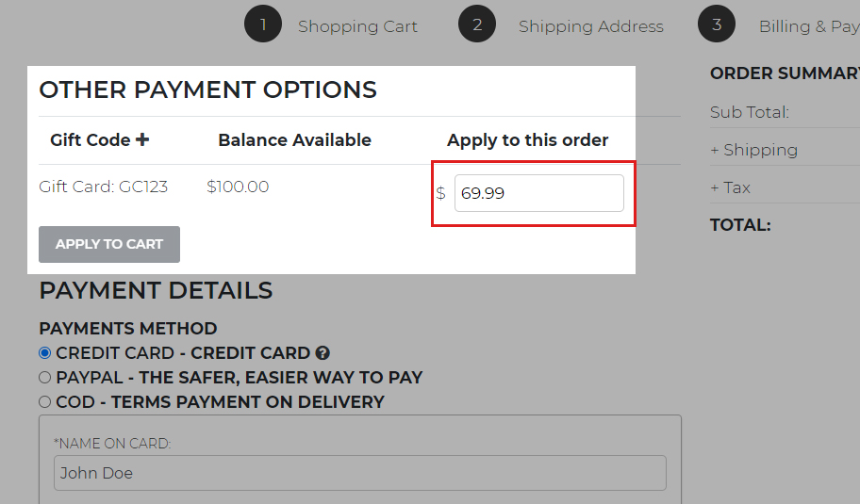Expand the Shipping line in order summary
This screenshot has height=504, width=860.
(x=753, y=150)
